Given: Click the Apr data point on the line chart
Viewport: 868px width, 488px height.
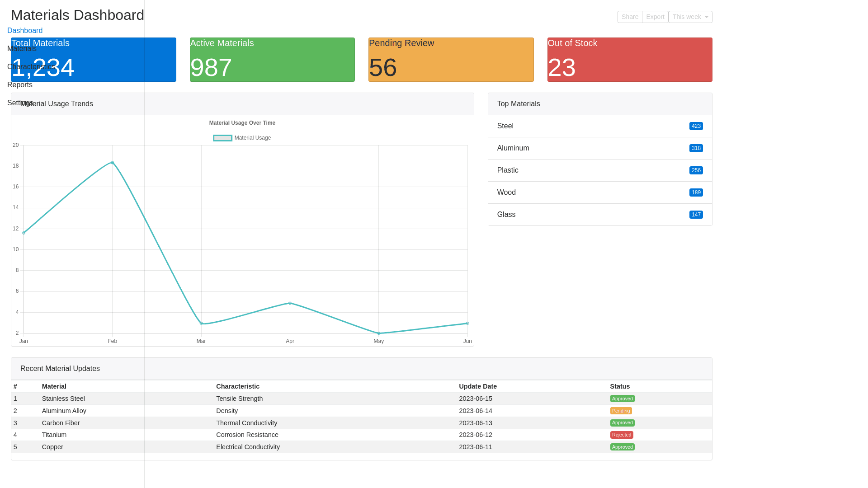Looking at the screenshot, I should 290,303.
